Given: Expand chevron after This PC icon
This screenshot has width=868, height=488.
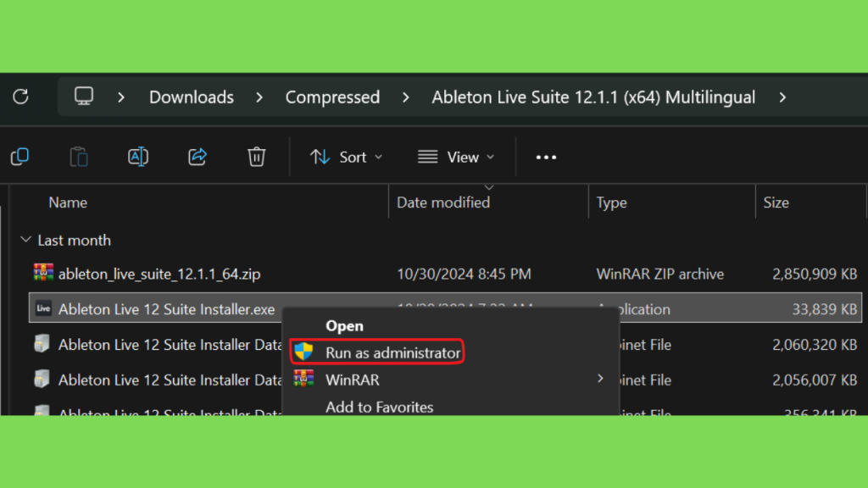Looking at the screenshot, I should tap(121, 97).
